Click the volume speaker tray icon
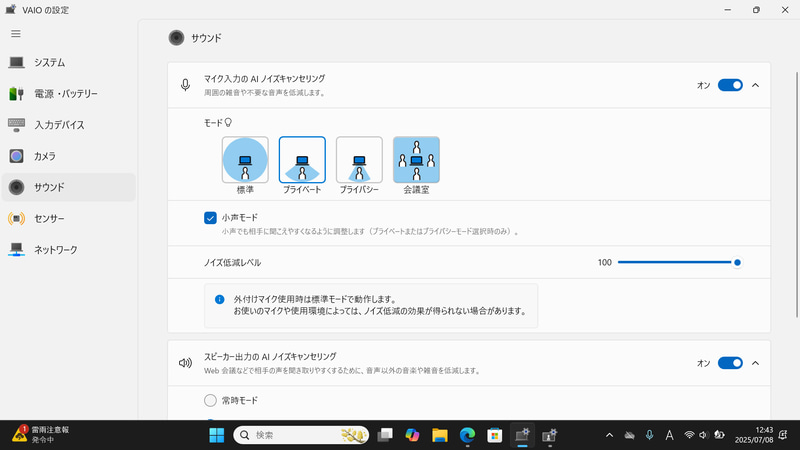The height and width of the screenshot is (450, 800). coord(704,435)
